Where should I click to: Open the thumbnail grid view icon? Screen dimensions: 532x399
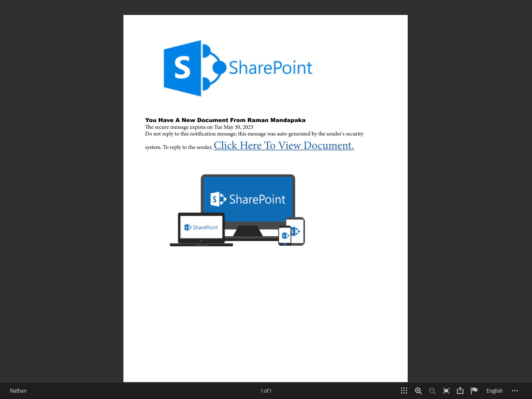[404, 391]
